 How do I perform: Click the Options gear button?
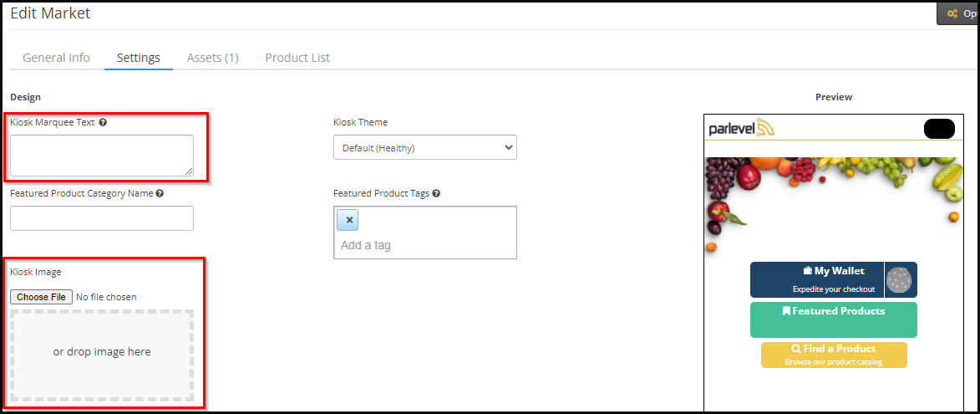tap(959, 13)
